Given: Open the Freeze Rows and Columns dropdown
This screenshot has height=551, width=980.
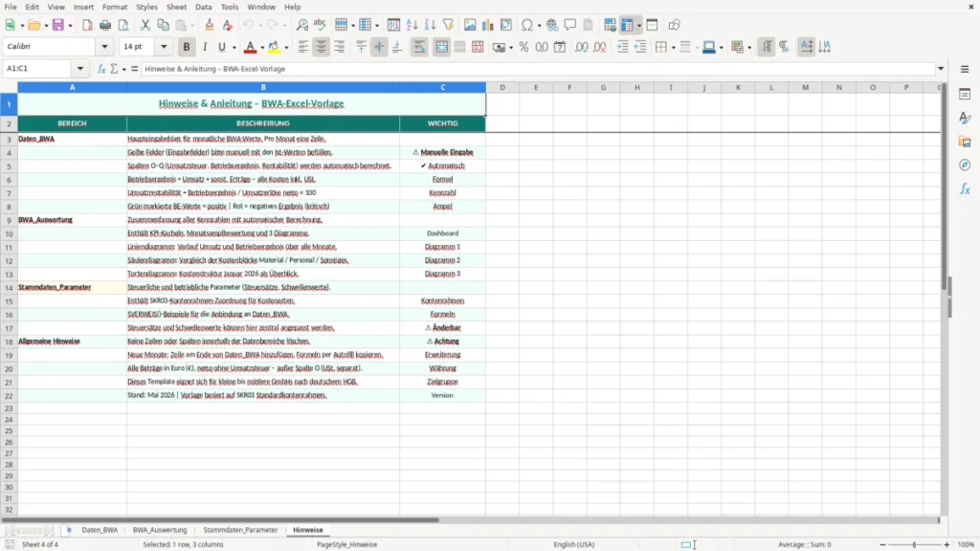Looking at the screenshot, I should point(638,26).
